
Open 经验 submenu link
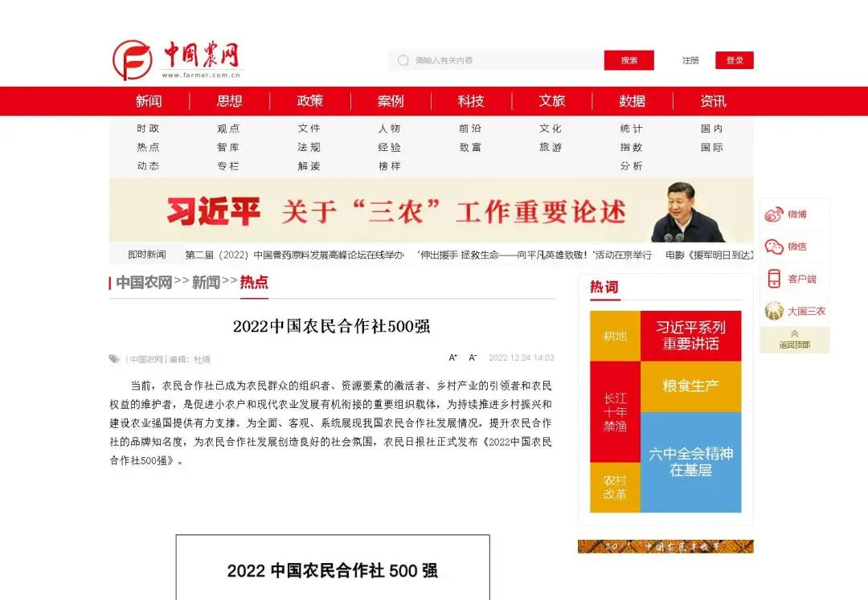point(390,147)
